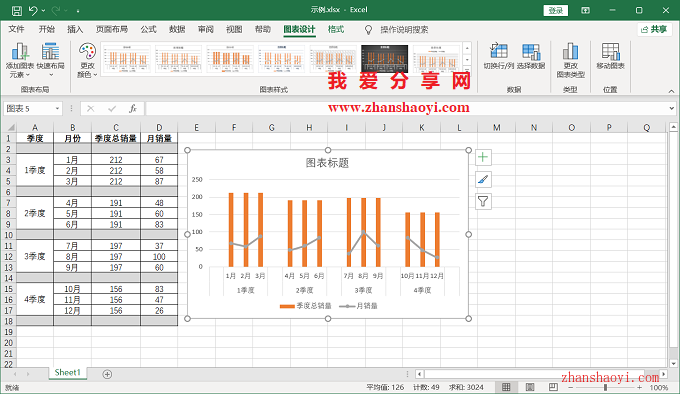Switch to the 开始 Home tab
Viewport: 680px width, 394px height.
point(47,29)
